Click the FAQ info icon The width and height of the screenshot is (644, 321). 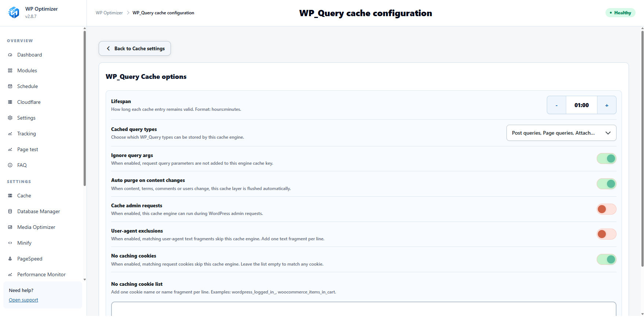[x=10, y=165]
